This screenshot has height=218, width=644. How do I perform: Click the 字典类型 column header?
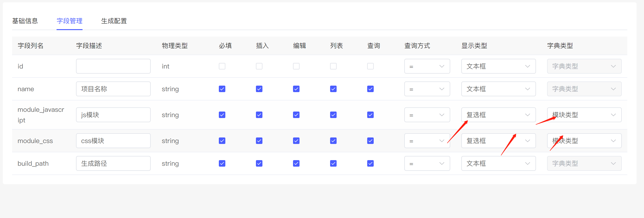[x=560, y=46]
